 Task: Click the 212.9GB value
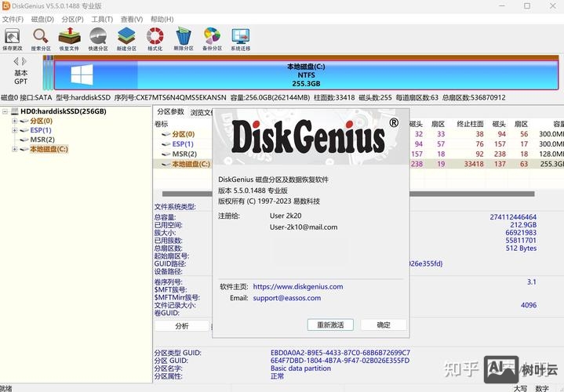click(523, 225)
